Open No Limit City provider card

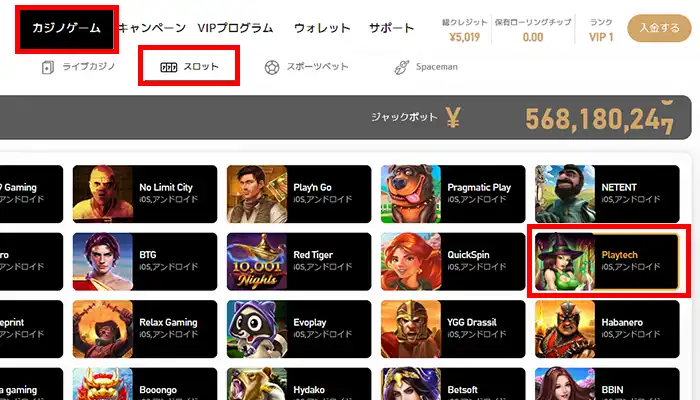point(145,194)
